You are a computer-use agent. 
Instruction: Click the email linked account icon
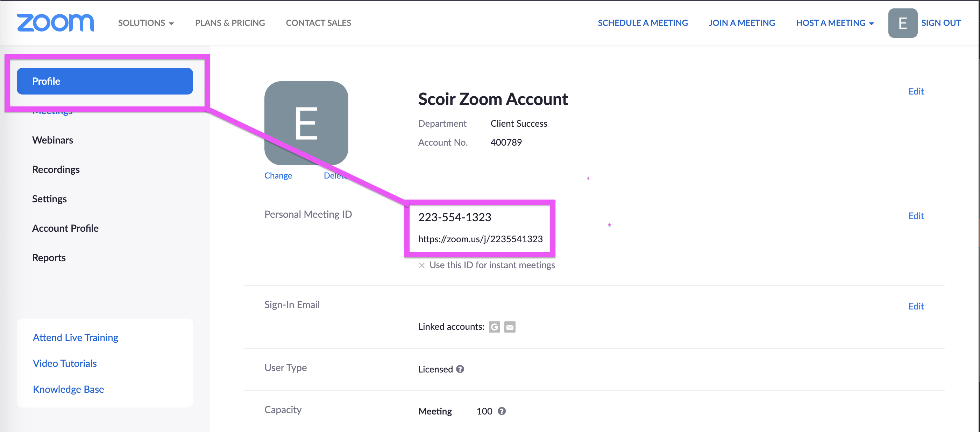pos(510,327)
